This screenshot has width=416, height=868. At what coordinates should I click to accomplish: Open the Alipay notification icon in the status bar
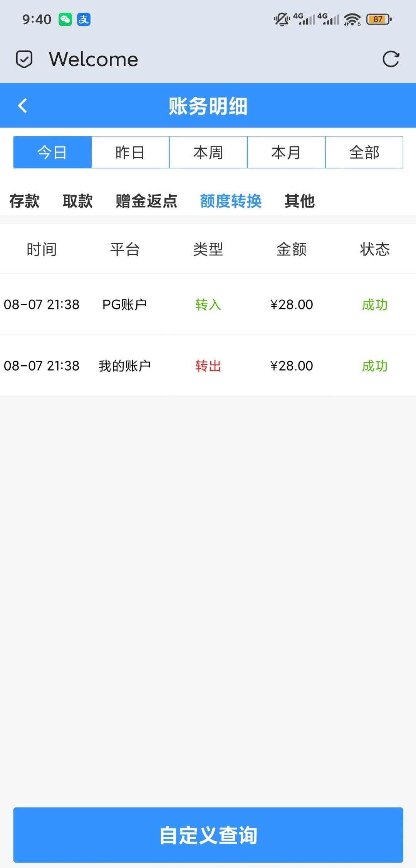click(84, 19)
